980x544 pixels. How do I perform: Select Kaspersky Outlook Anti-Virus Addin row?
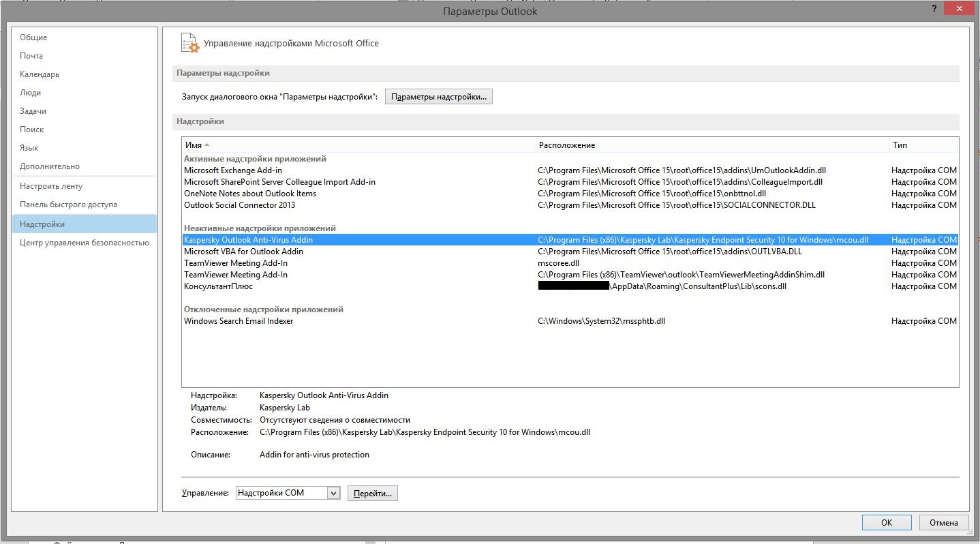(x=570, y=240)
